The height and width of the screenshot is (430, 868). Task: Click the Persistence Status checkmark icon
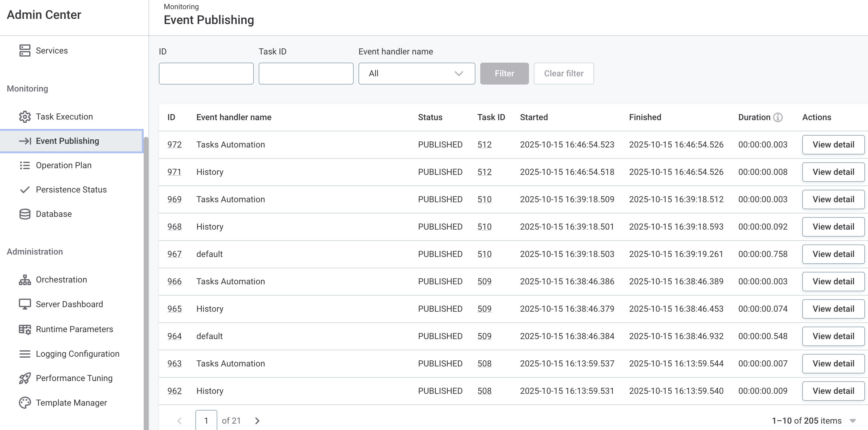[25, 189]
